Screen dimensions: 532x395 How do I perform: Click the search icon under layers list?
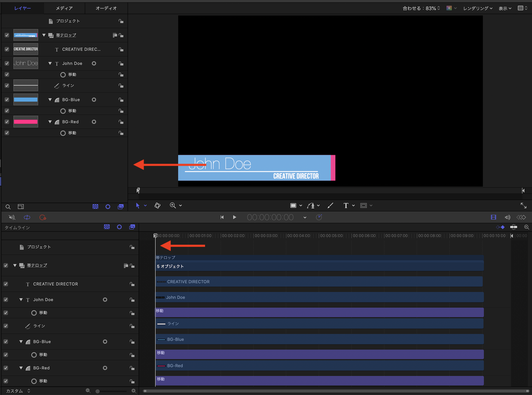point(8,207)
